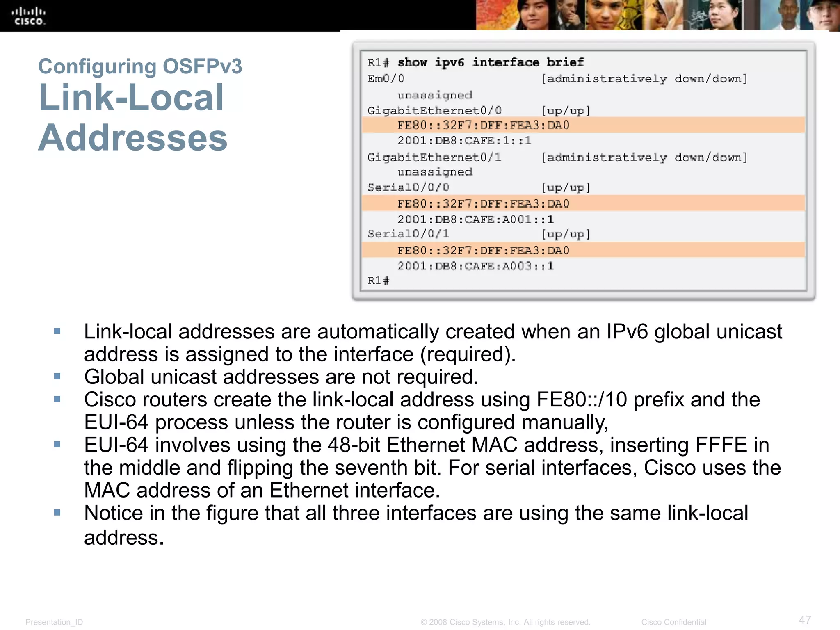Click the 'Serial0/0/1' interface row
This screenshot has width=840, height=630.
(x=479, y=234)
